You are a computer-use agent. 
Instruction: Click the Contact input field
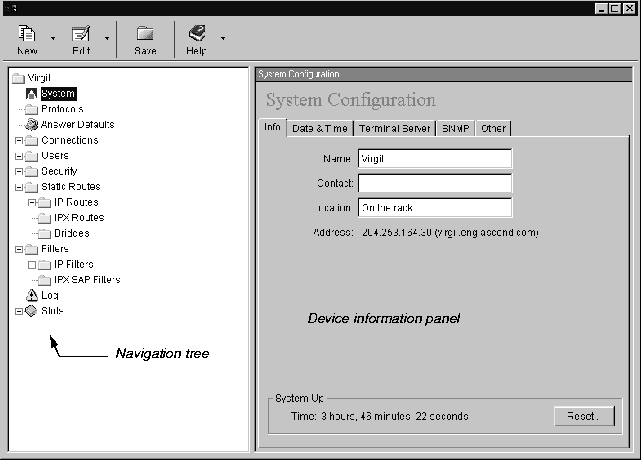[x=434, y=183]
